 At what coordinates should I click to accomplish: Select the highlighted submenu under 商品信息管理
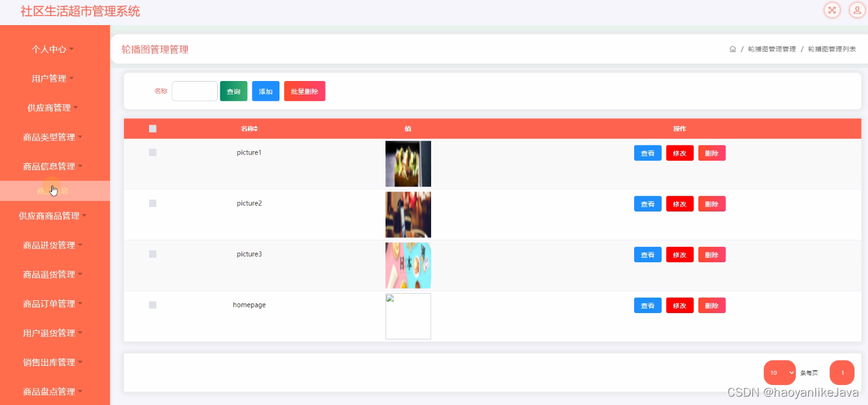(55, 191)
